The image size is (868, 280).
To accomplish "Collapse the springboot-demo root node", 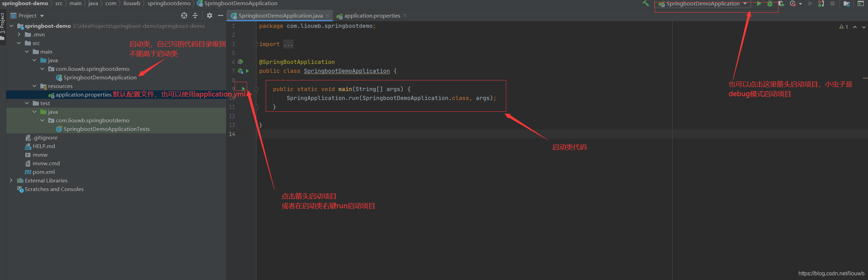I will click(x=11, y=26).
